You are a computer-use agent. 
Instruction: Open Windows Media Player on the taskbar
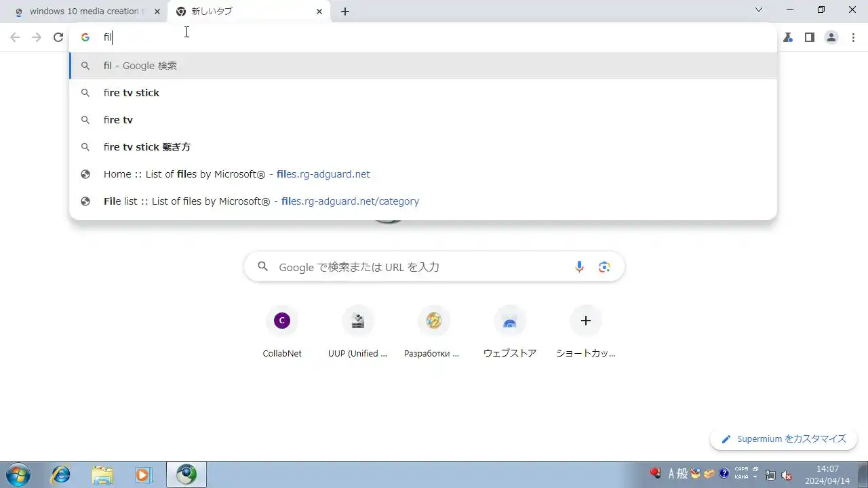click(143, 475)
